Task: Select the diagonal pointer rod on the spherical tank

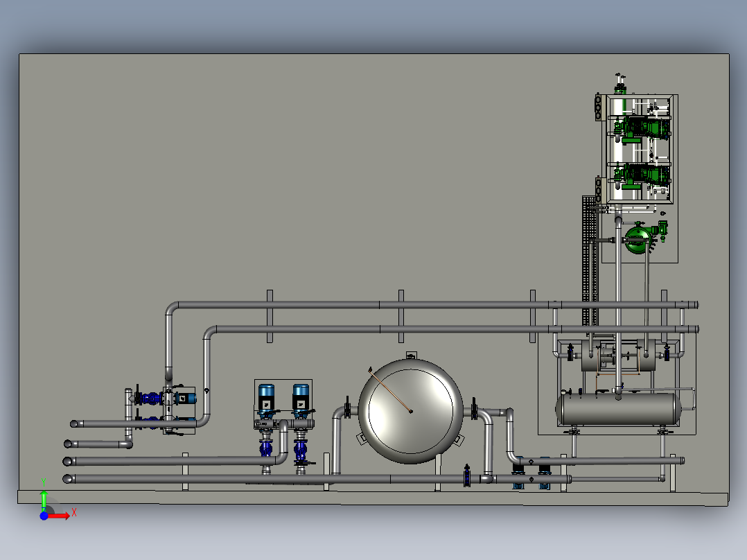Action: click(390, 390)
